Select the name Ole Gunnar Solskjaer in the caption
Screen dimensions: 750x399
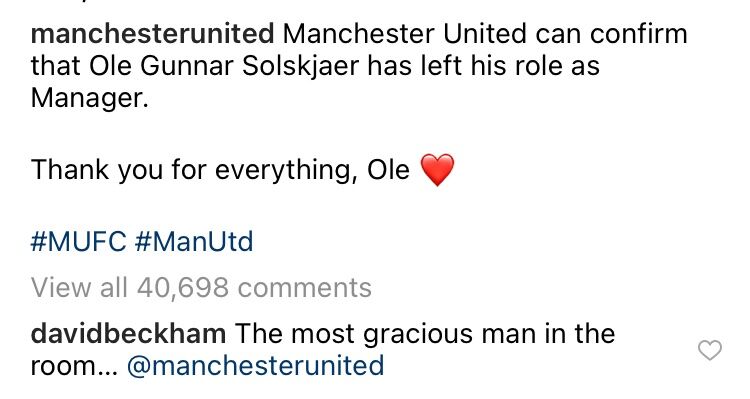pyautogui.click(x=223, y=66)
